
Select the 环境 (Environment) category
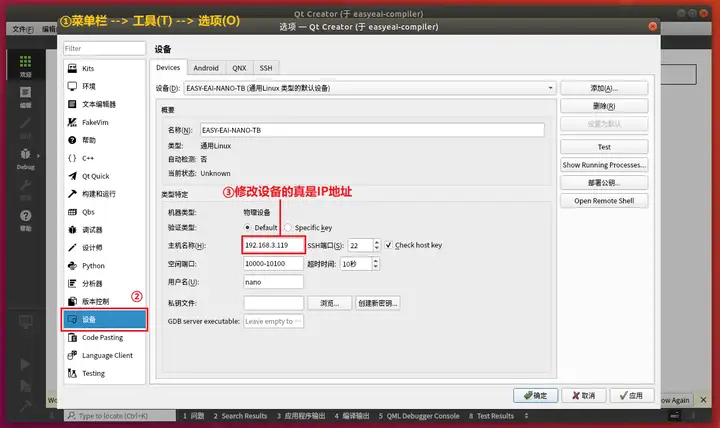[104, 86]
